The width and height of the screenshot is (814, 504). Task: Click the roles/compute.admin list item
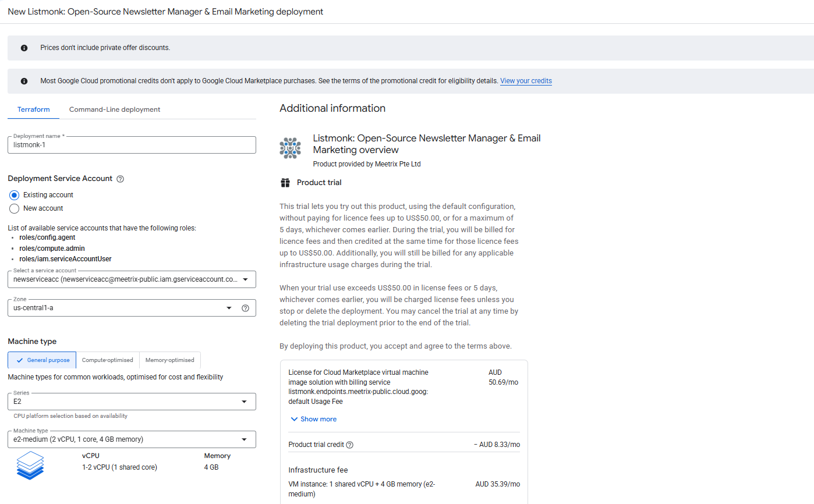coord(52,249)
